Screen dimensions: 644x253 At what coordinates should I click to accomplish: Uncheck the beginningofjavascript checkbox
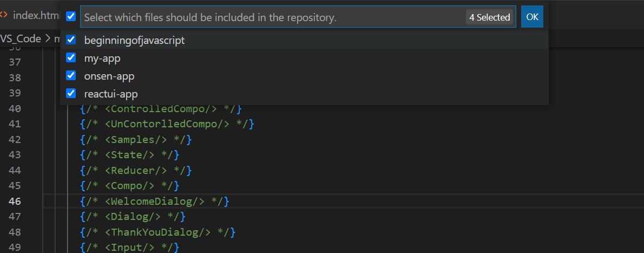71,40
